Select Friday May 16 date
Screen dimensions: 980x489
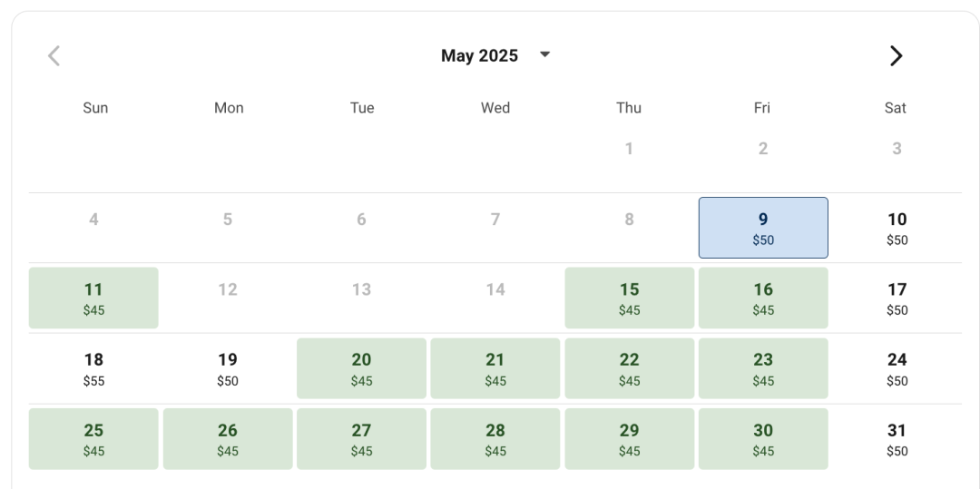pyautogui.click(x=763, y=298)
